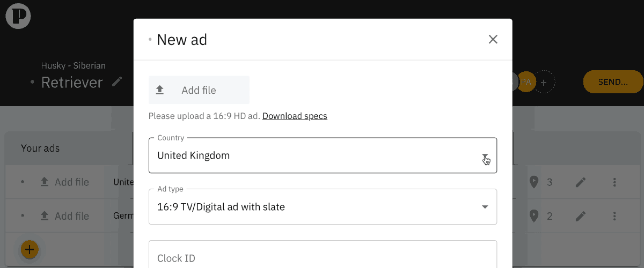Click location pin showing 2
This screenshot has height=268, width=644.
(x=533, y=216)
